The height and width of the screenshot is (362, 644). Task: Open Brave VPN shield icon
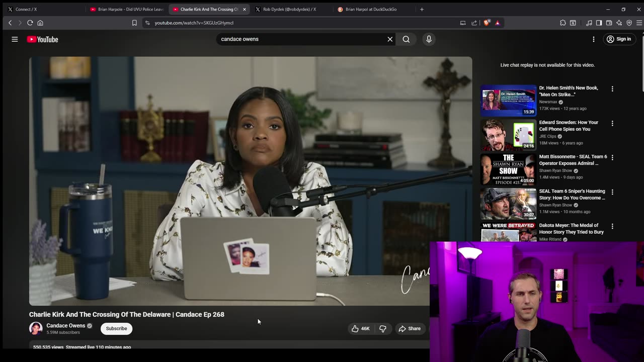(629, 23)
